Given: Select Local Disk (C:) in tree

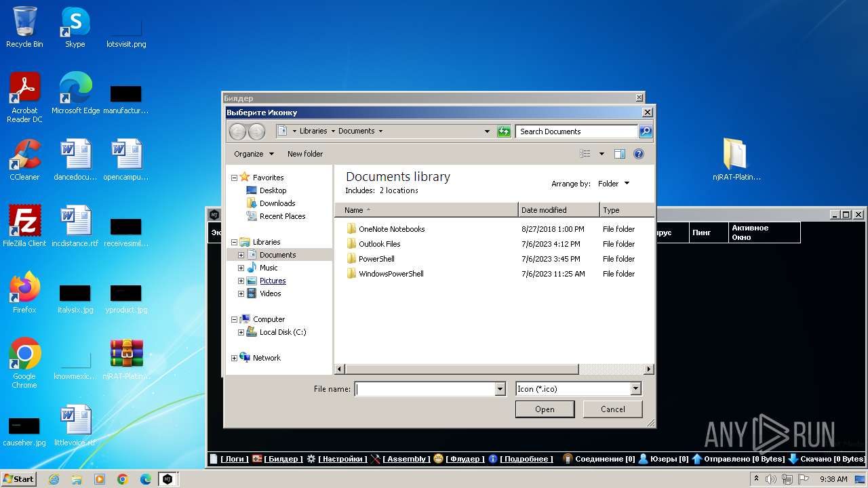Looking at the screenshot, I should tap(283, 332).
